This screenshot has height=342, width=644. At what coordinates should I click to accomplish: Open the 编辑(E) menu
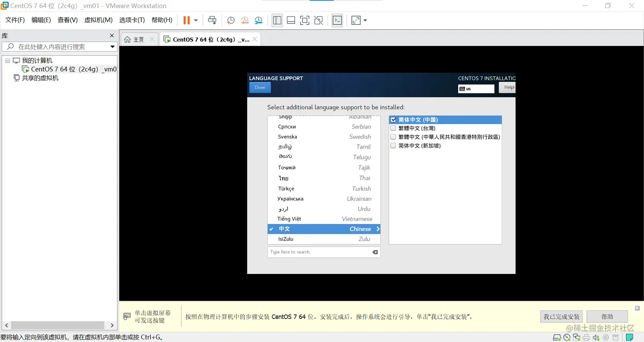pyautogui.click(x=41, y=20)
